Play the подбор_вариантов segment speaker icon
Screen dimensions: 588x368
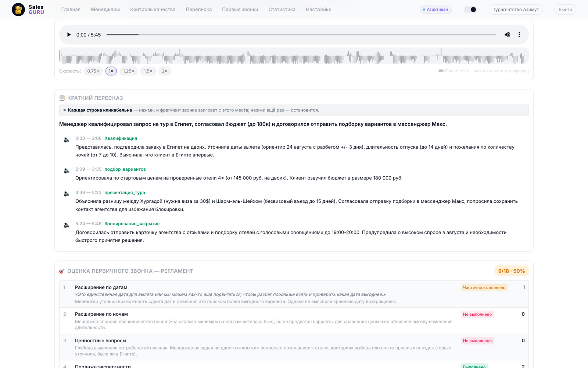(x=67, y=171)
